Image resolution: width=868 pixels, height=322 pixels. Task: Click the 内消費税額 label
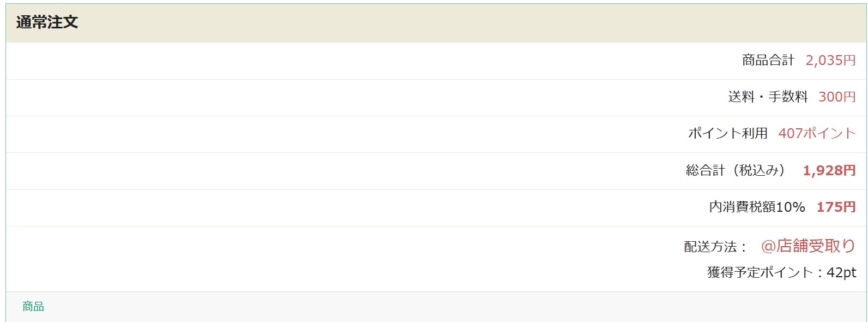[742, 207]
